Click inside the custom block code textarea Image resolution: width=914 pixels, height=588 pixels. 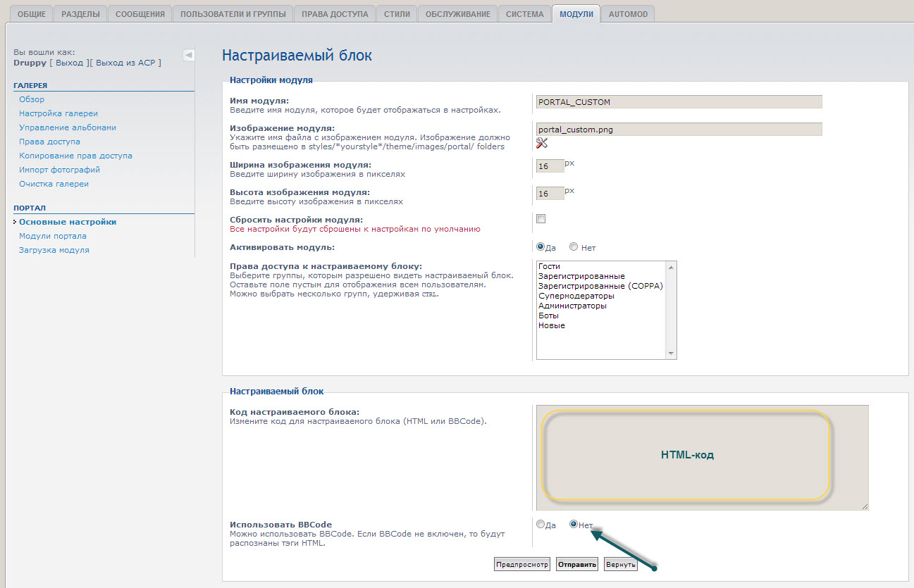coord(702,457)
